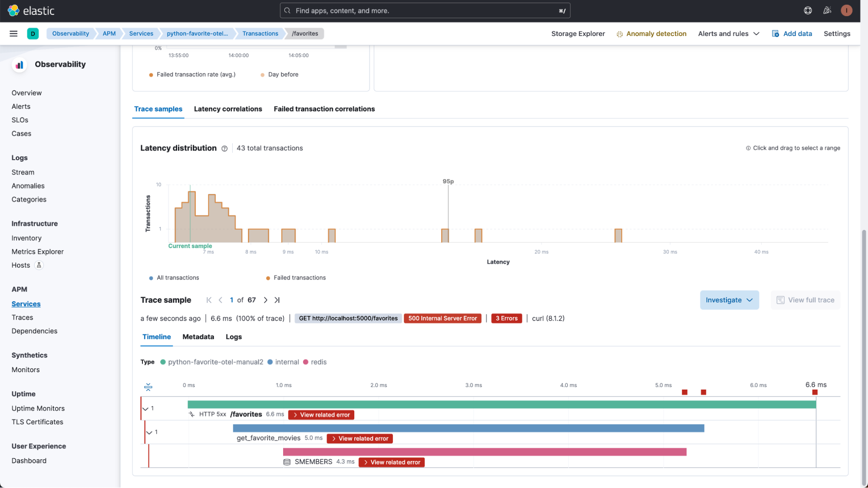Click the Observability home icon

click(19, 64)
